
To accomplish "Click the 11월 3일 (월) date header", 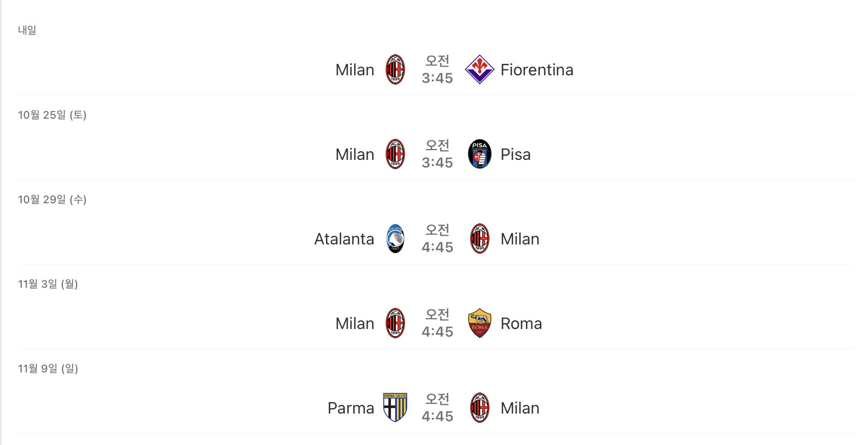I will [x=48, y=284].
